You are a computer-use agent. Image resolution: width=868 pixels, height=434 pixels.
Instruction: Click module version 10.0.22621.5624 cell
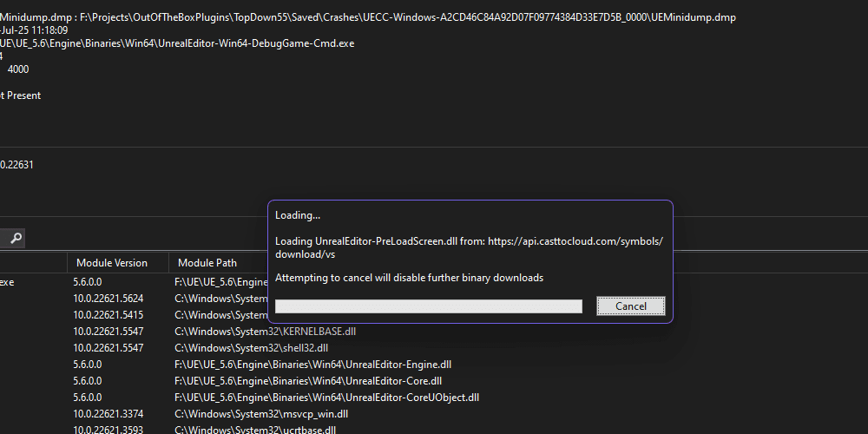pyautogui.click(x=108, y=299)
